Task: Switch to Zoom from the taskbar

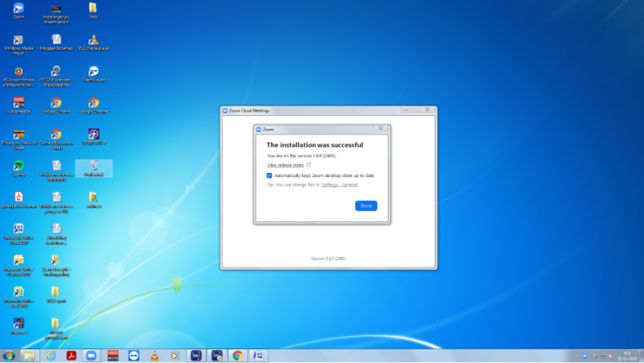Action: click(92, 356)
